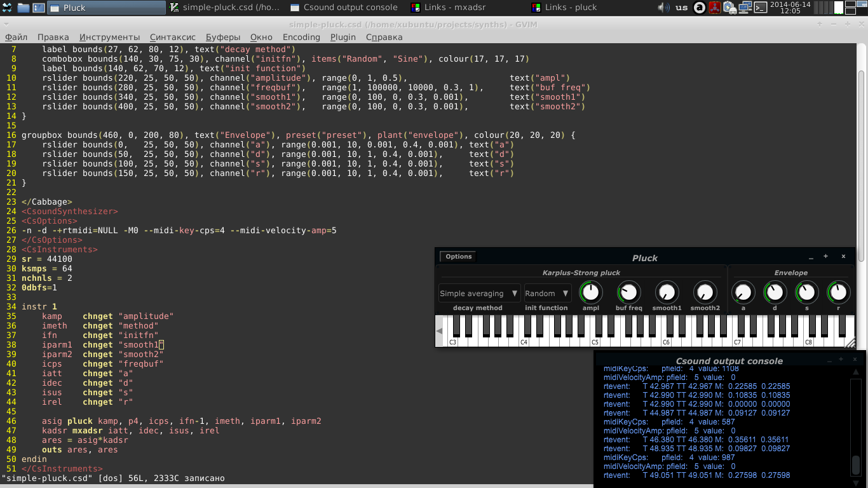Open the Encoding menu
Image resolution: width=868 pixels, height=488 pixels.
301,37
